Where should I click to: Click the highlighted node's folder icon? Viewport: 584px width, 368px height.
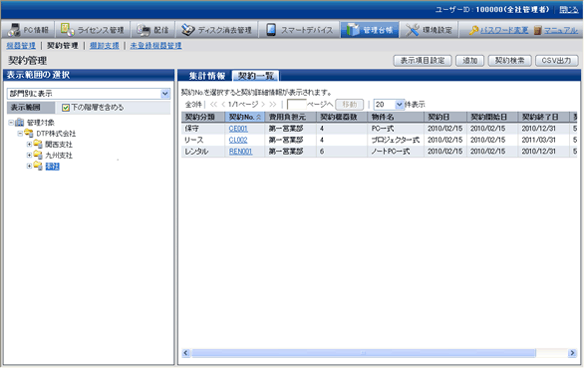coord(38,166)
